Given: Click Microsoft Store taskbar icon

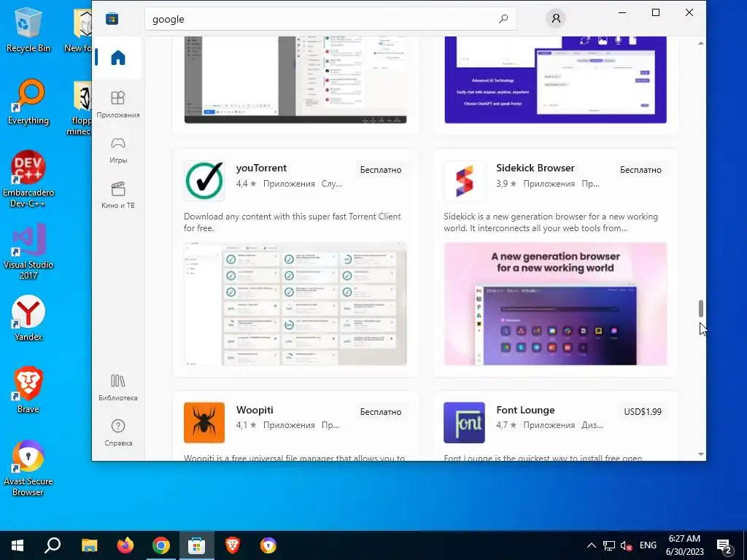Looking at the screenshot, I should (x=197, y=545).
